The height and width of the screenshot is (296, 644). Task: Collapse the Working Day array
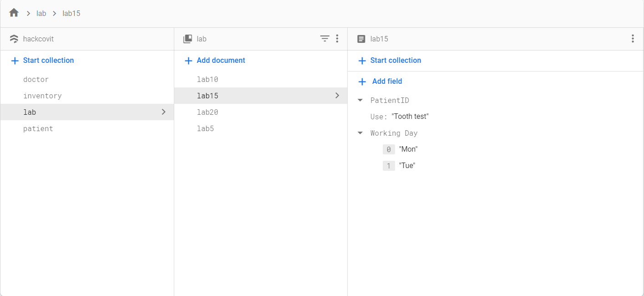[x=360, y=133]
